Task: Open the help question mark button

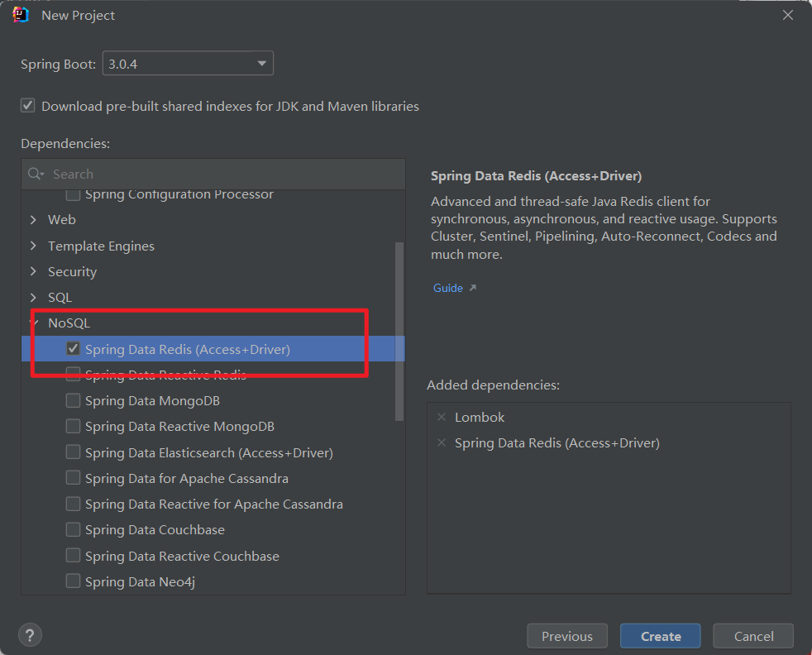Action: [30, 635]
